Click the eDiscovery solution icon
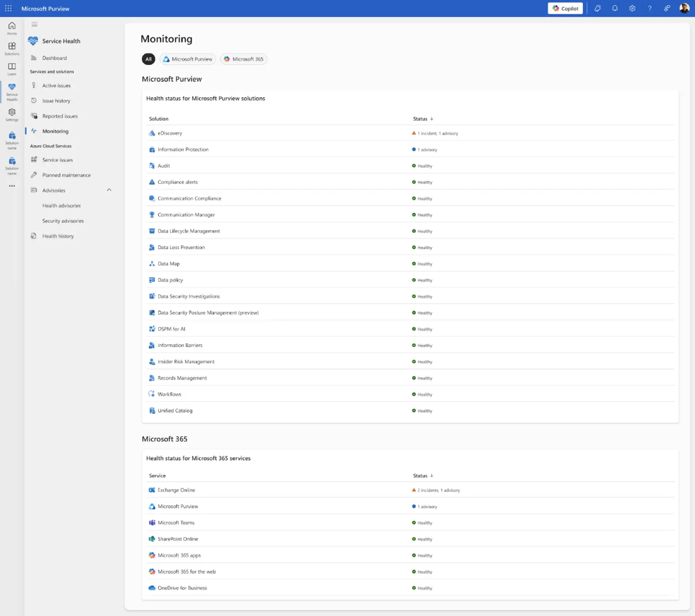The image size is (695, 616). click(x=152, y=133)
